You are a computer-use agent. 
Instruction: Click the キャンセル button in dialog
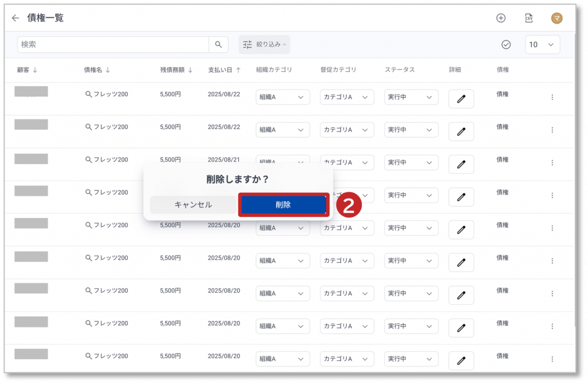point(193,205)
